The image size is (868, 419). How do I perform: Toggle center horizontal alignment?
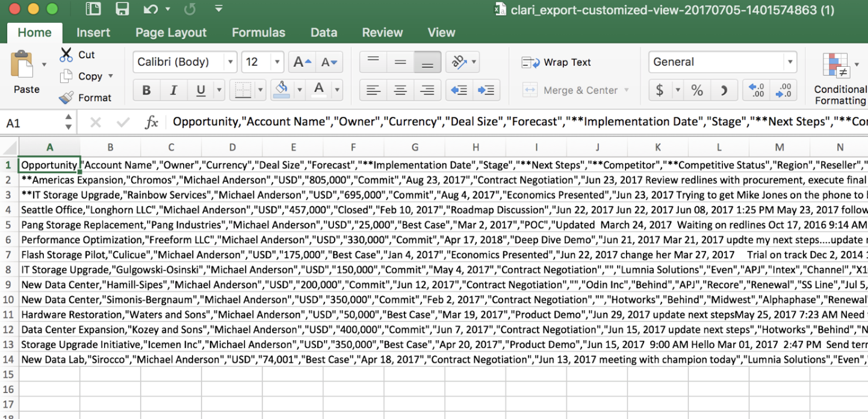pos(400,90)
